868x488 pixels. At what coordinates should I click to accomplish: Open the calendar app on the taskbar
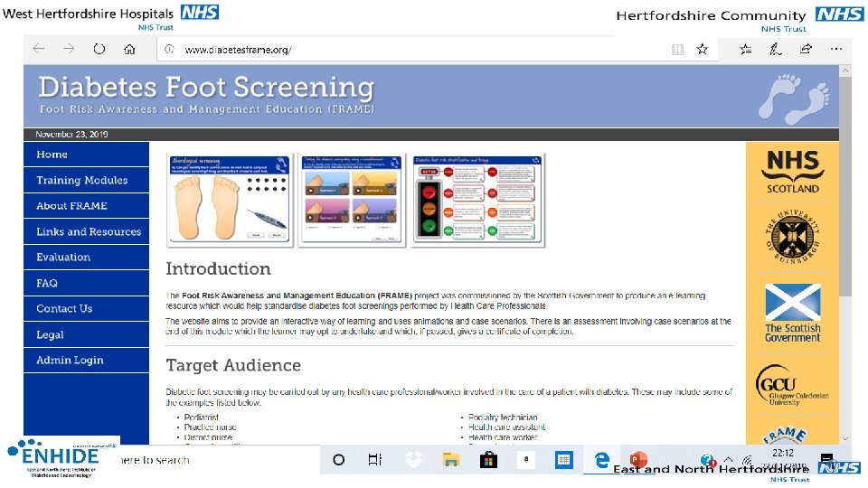(x=563, y=460)
